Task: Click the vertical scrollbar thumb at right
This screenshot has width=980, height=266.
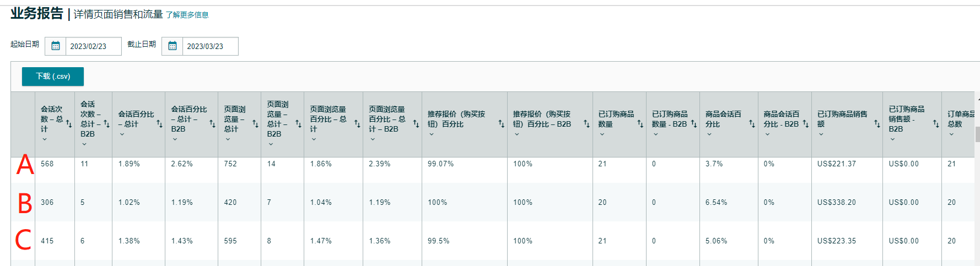Action: pyautogui.click(x=977, y=134)
